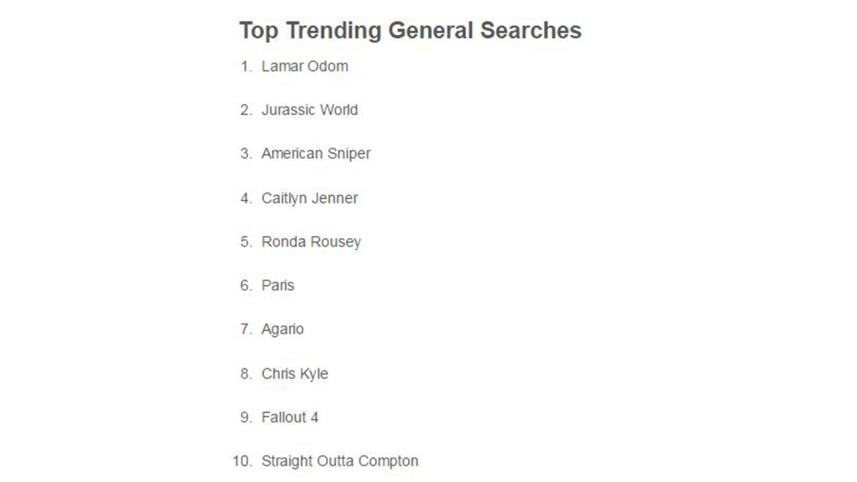
Task: Click the Top Trending General Searches heading
Action: pos(410,30)
